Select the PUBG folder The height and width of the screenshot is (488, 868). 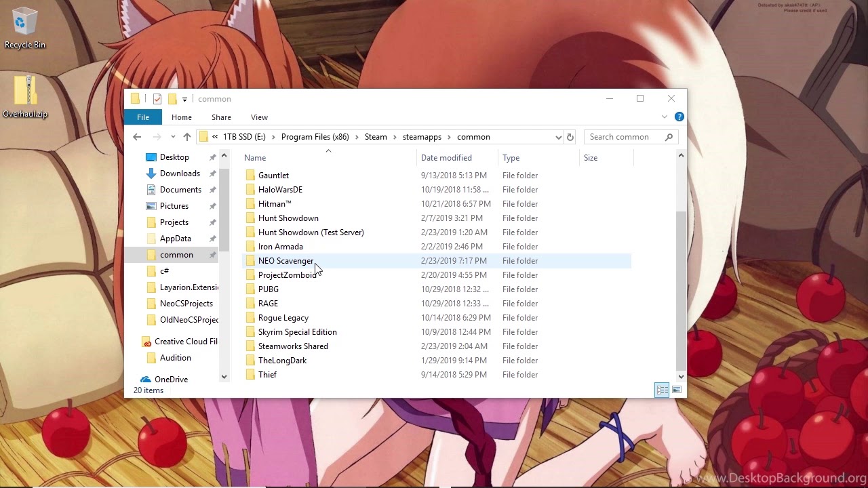(x=268, y=289)
